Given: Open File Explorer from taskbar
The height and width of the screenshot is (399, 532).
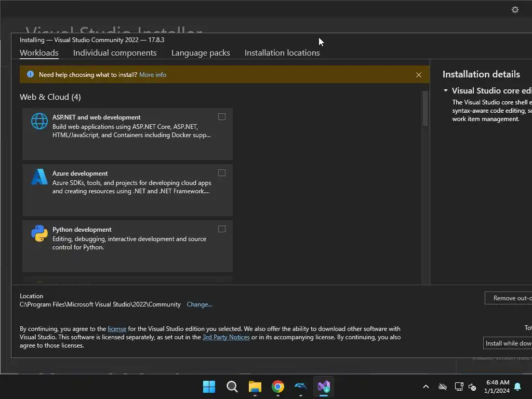Looking at the screenshot, I should click(255, 387).
